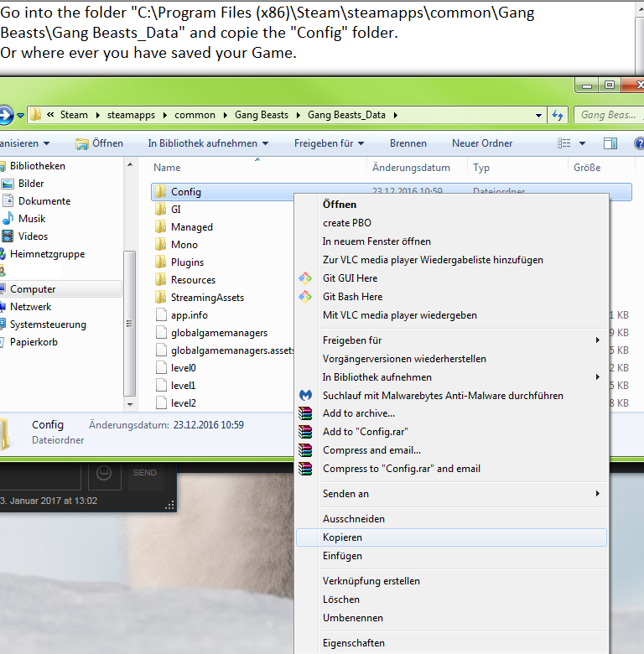Expand the 'Senden an' context submenu
The image size is (644, 654).
pos(598,493)
